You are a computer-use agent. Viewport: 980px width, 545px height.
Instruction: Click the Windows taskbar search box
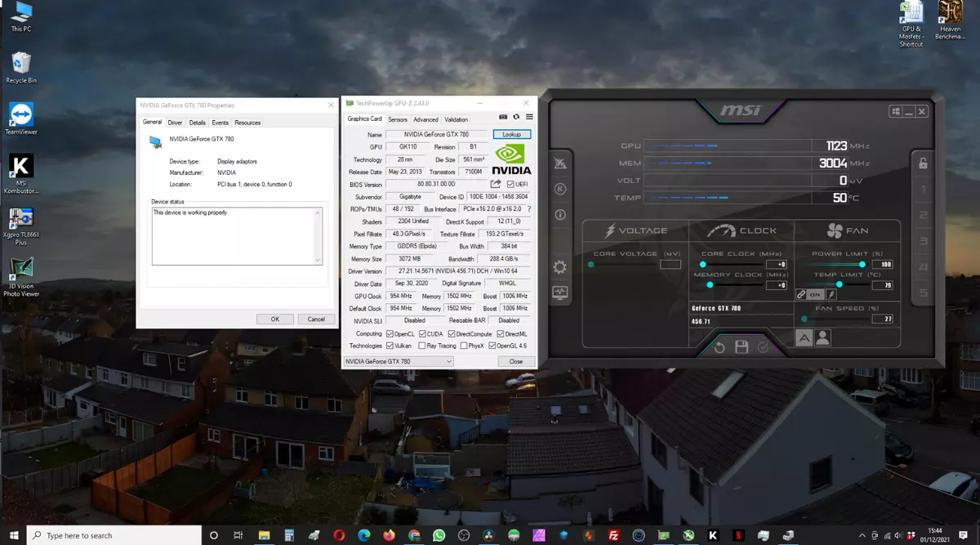click(x=114, y=535)
